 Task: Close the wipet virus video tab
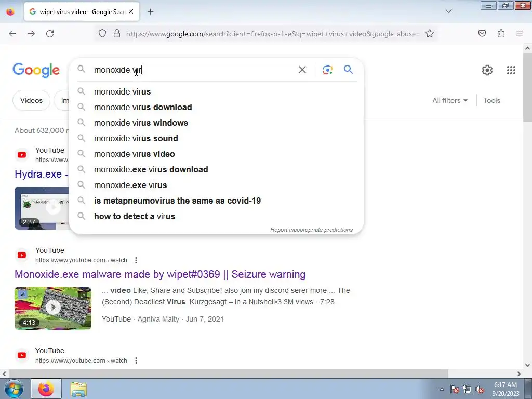[x=131, y=11]
